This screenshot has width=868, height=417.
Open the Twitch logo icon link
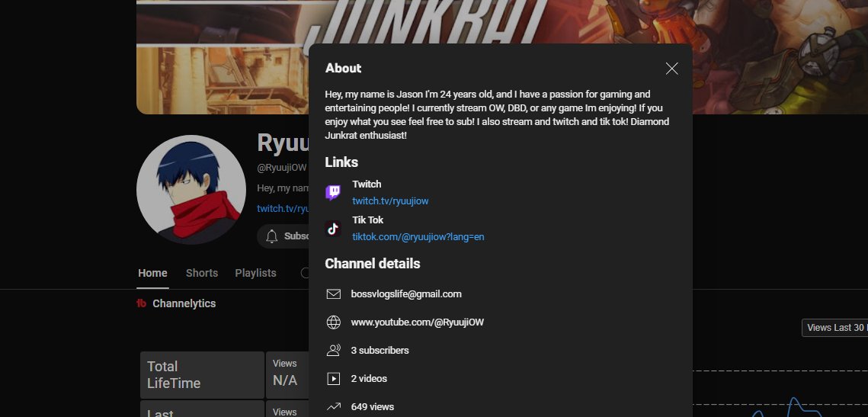coord(333,193)
